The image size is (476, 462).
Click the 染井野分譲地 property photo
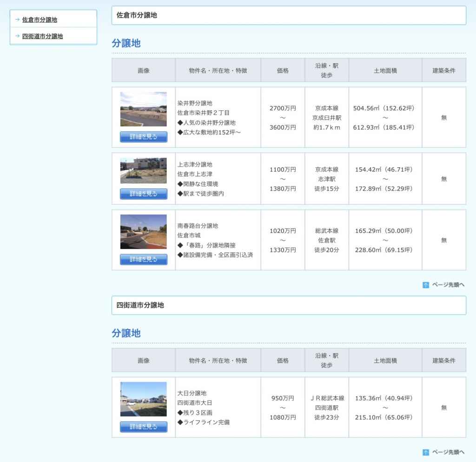tap(143, 109)
